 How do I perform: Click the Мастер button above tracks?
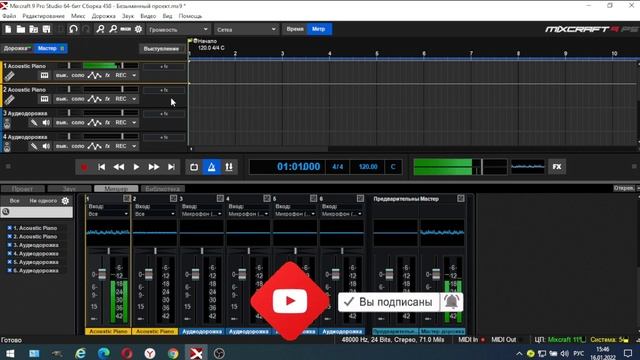coord(50,48)
